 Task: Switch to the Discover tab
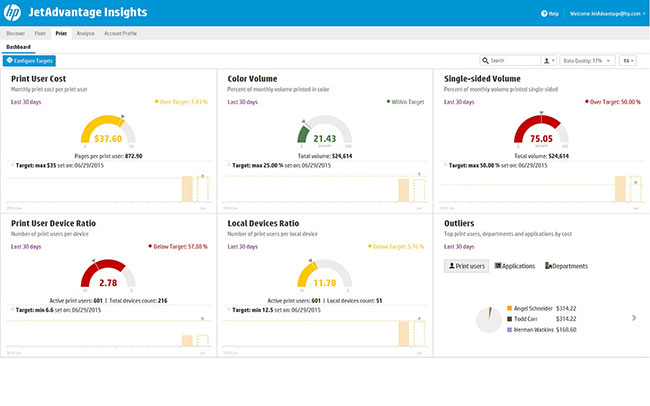coord(15,33)
